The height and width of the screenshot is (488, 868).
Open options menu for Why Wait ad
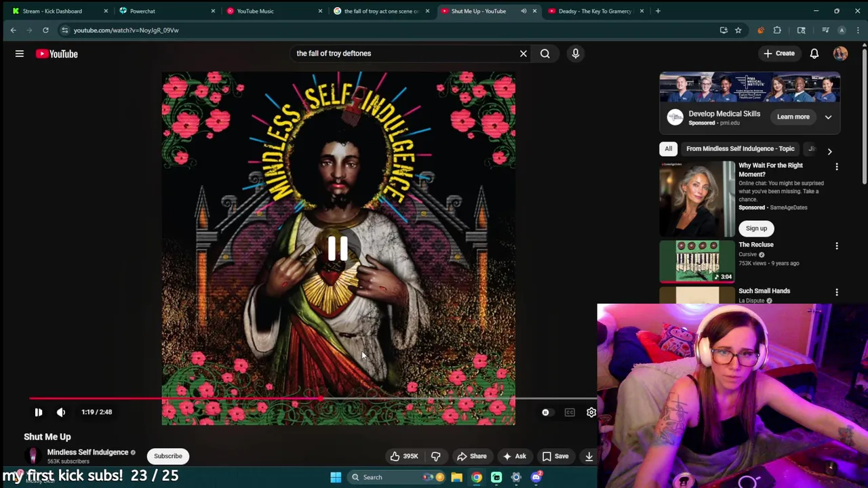tap(837, 167)
